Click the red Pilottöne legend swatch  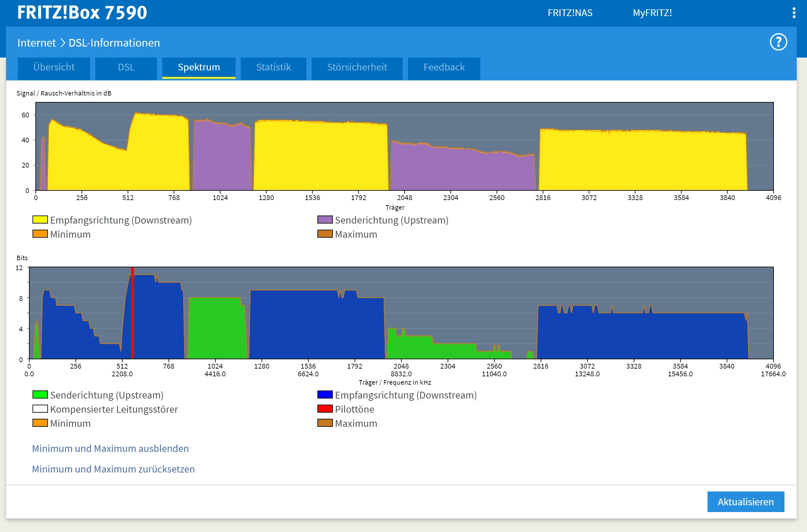(x=324, y=409)
